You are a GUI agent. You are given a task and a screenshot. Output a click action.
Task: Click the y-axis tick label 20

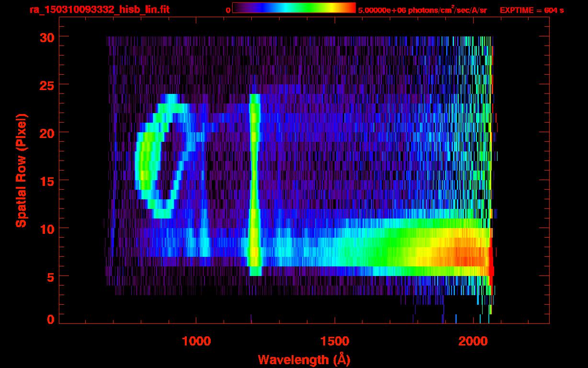[47, 133]
